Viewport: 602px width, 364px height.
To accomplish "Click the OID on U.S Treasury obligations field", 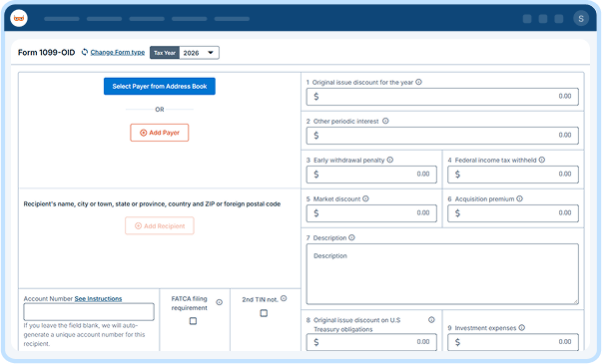I will 371,342.
